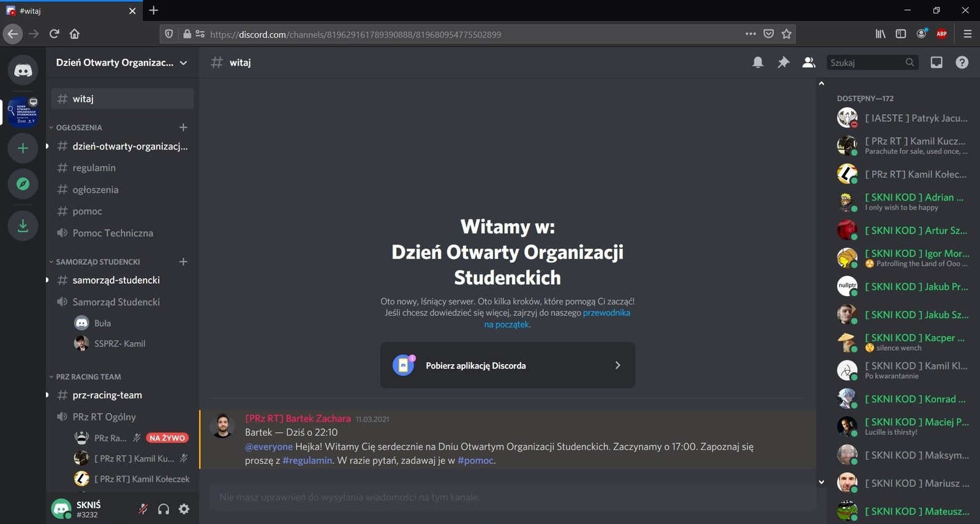
Task: Toggle member list visibility icon
Action: point(809,63)
